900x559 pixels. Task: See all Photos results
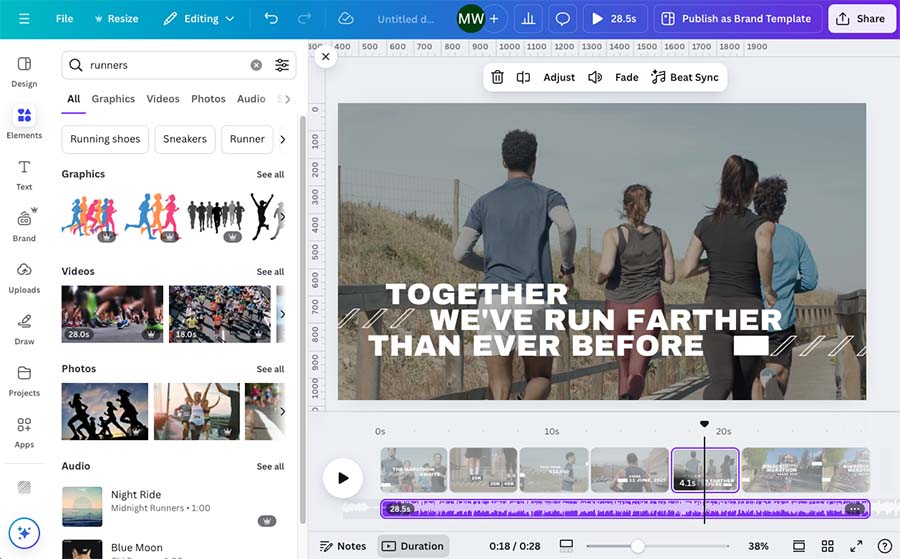pyautogui.click(x=270, y=369)
